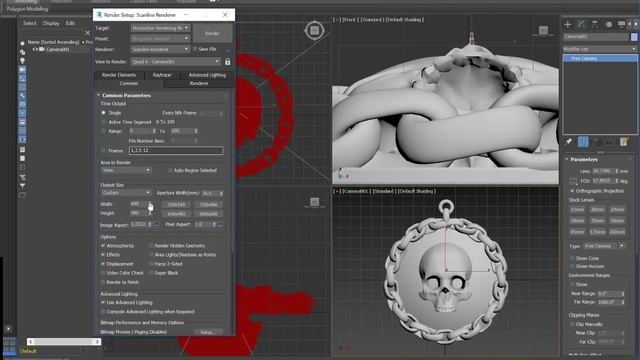Click the light bulb filter in Scene Explorer
This screenshot has width=640, height=360.
22,61
